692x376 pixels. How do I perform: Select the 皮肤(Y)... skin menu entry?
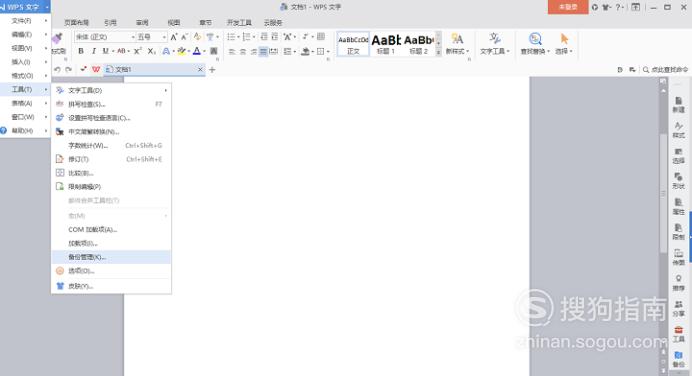point(111,286)
